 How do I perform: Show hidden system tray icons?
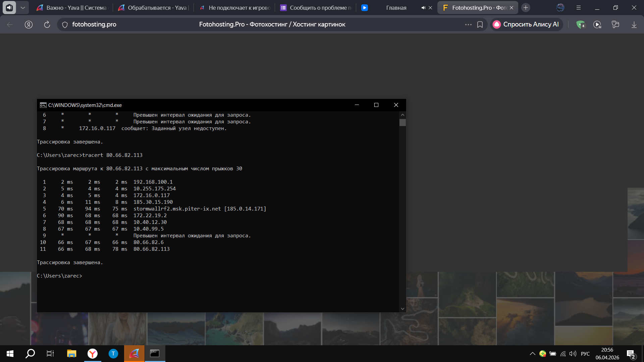(532, 354)
